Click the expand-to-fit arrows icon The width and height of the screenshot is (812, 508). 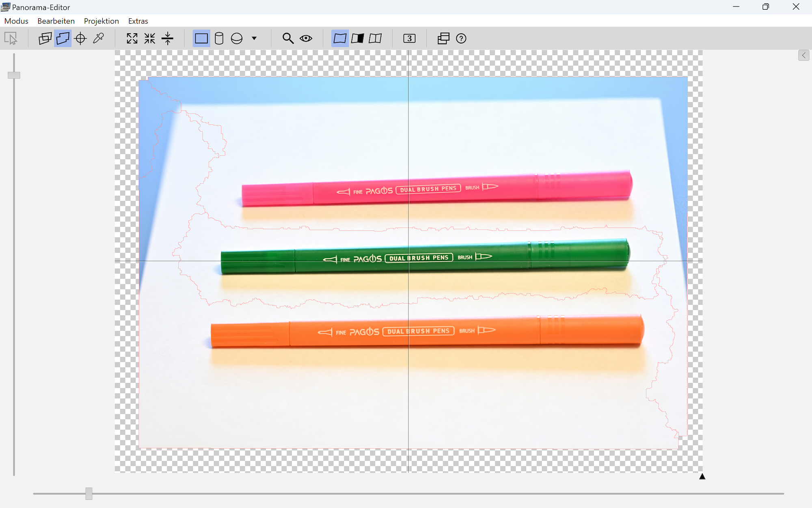point(132,39)
